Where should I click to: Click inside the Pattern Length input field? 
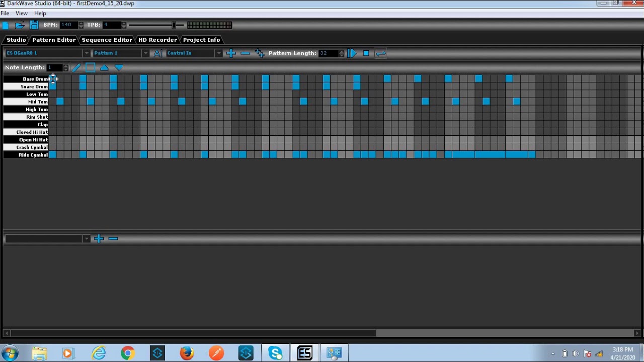pos(327,53)
